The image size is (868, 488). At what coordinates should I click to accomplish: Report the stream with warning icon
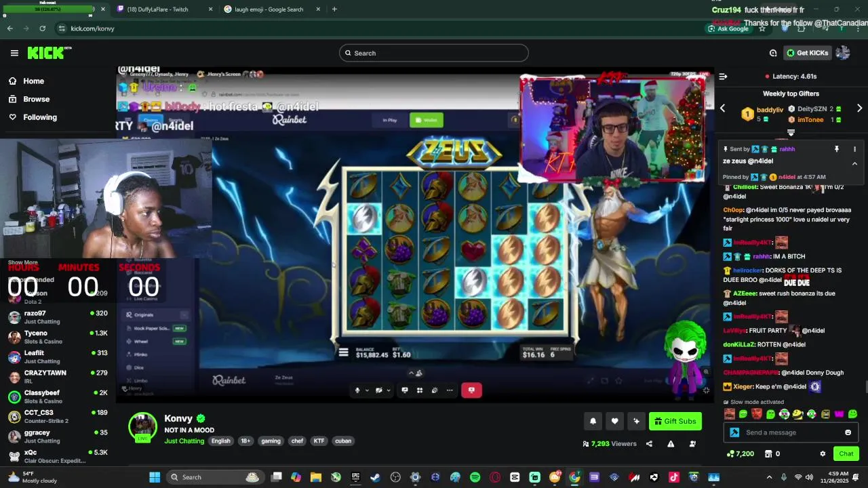click(x=671, y=444)
